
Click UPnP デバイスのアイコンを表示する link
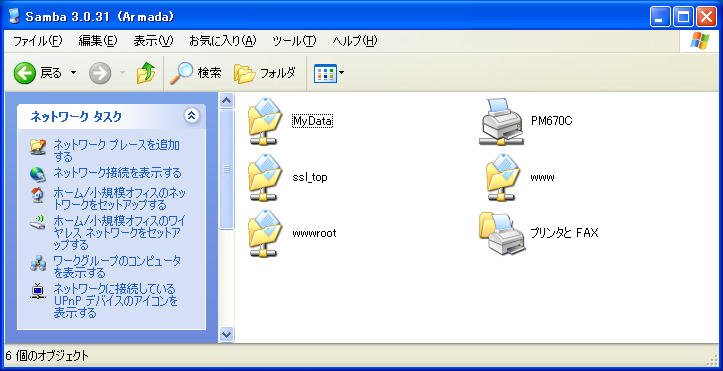[x=115, y=301]
